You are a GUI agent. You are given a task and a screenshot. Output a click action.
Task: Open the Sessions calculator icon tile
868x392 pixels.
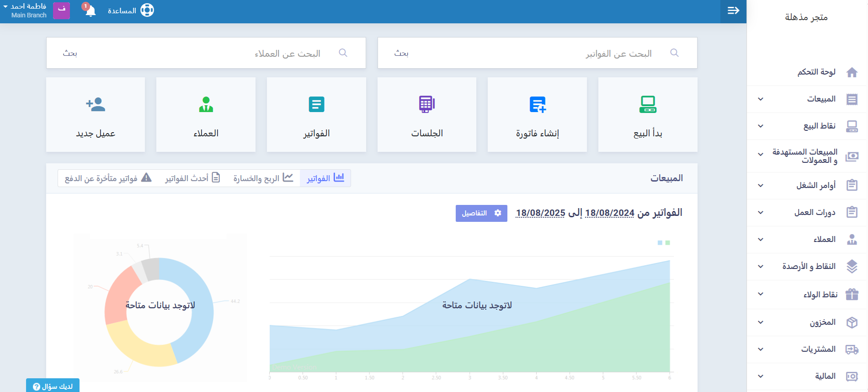pos(426,104)
